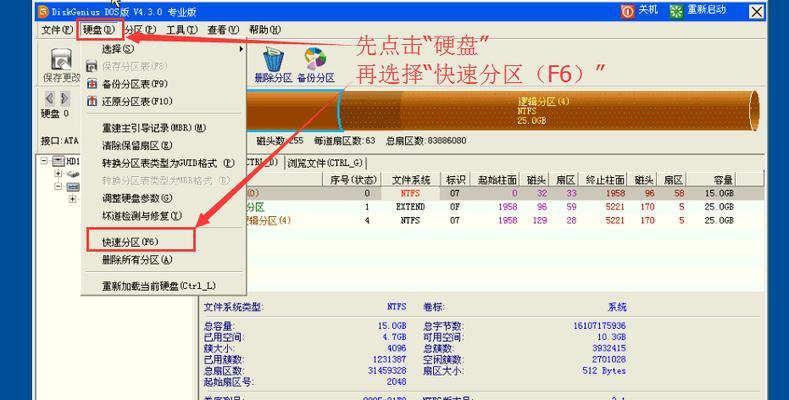Choose 重建主引导记录(MBR) menu item
This screenshot has height=400, width=789.
165,128
